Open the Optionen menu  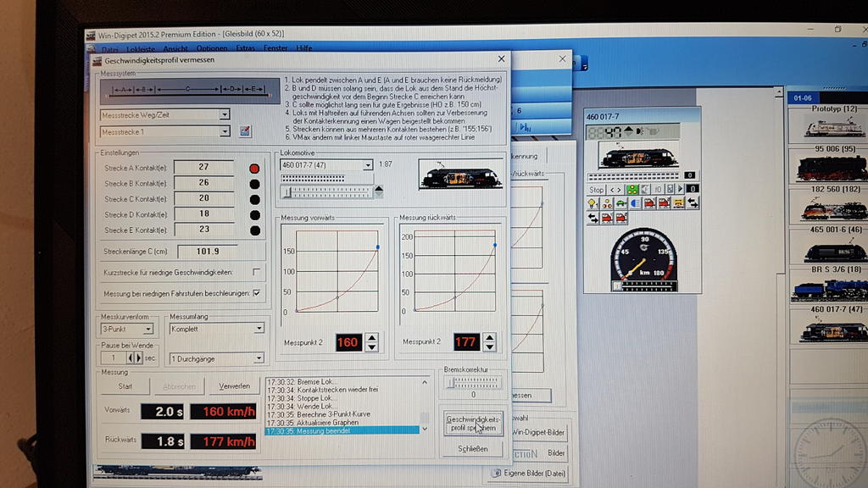coord(212,48)
